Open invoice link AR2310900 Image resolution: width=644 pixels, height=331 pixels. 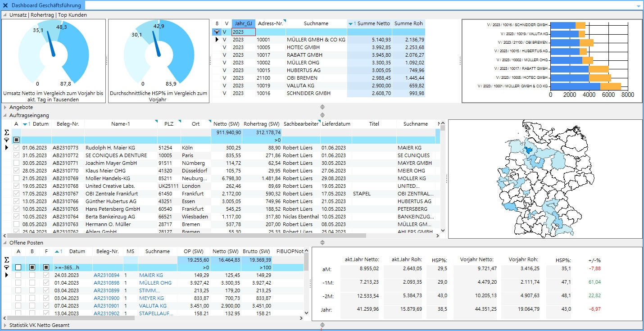[107, 298]
